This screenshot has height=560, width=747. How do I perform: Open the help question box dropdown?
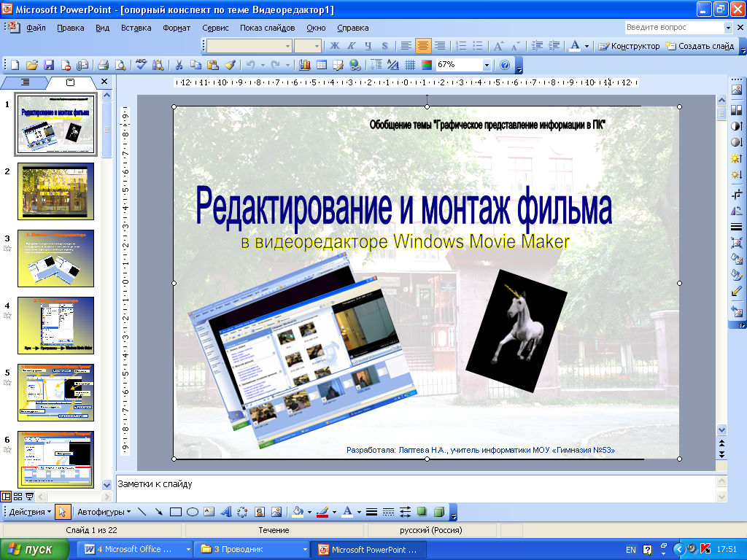pos(728,28)
